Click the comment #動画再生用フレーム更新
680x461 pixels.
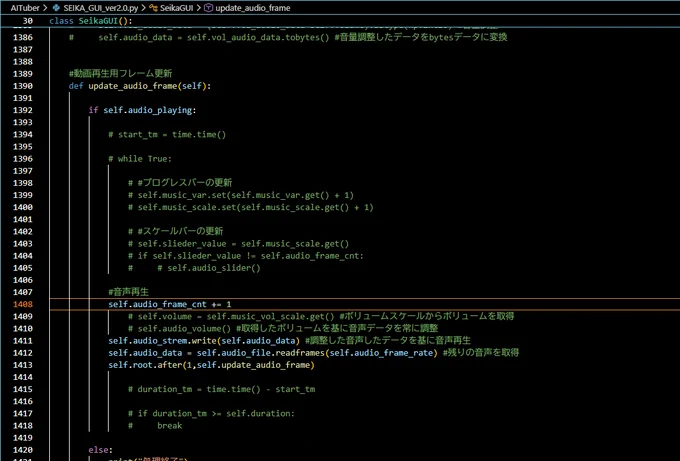pos(120,73)
